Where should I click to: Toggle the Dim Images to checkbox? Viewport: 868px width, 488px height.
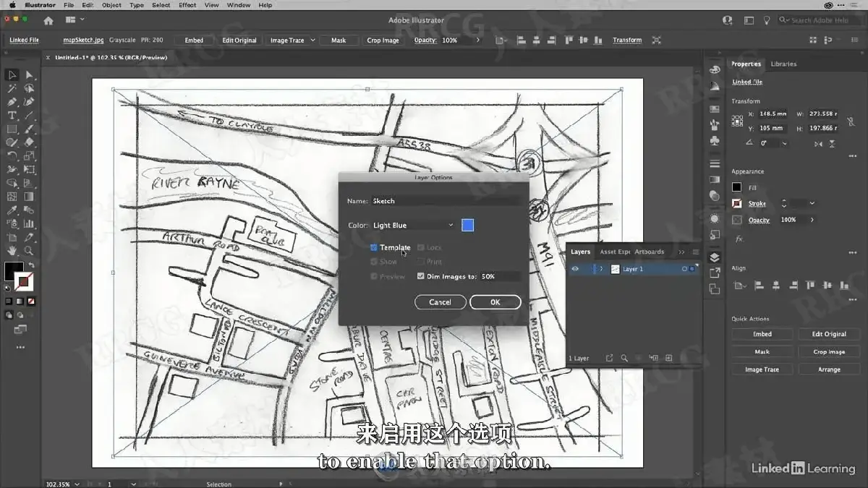[421, 276]
